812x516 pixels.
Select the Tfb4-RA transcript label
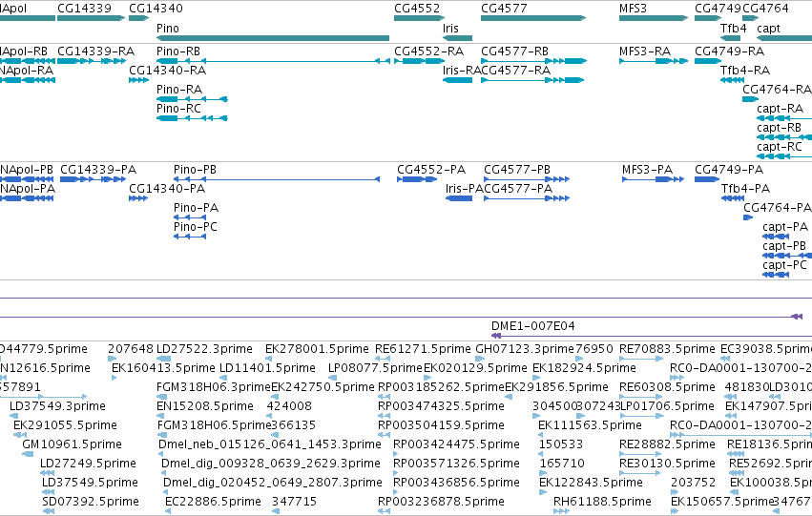click(x=745, y=71)
